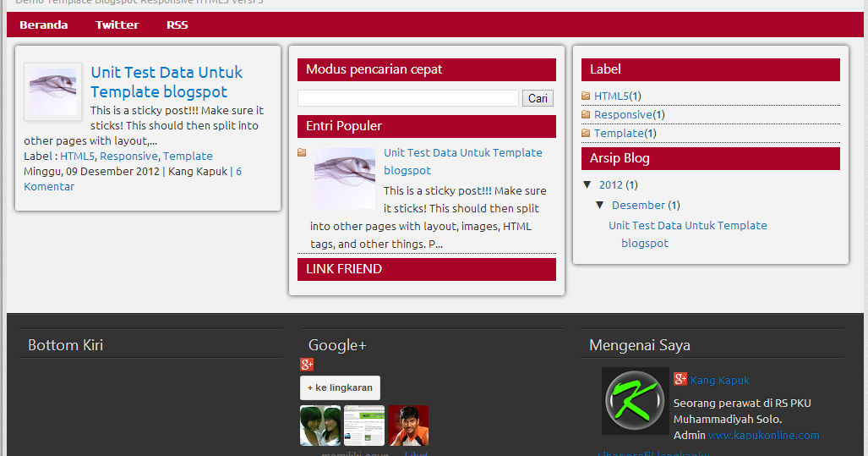Open the Kang Kapuk profile link
Screen dimensions: 868x456
(x=719, y=381)
